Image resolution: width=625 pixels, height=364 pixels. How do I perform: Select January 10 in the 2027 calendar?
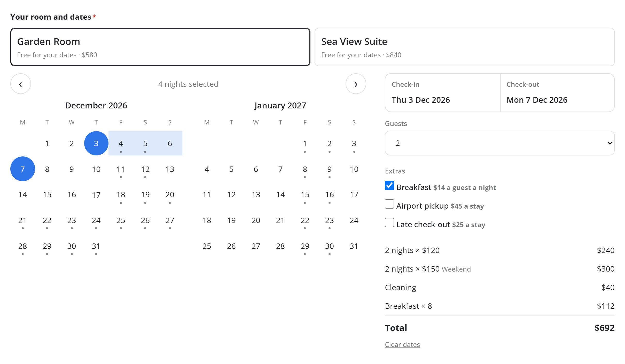pos(354,169)
